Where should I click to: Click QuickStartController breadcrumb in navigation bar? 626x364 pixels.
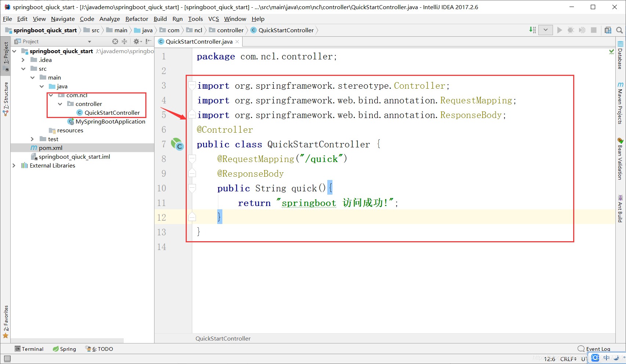(x=282, y=30)
